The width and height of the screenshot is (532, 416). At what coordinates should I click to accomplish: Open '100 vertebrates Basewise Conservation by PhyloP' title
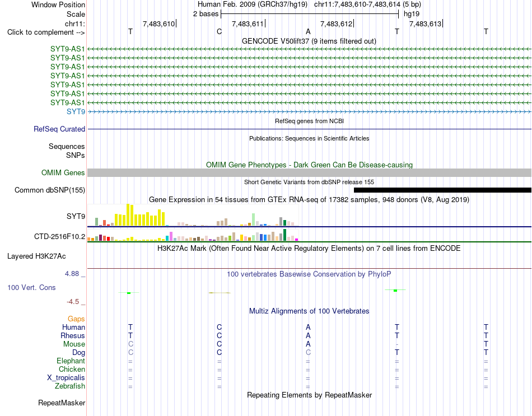click(x=309, y=274)
